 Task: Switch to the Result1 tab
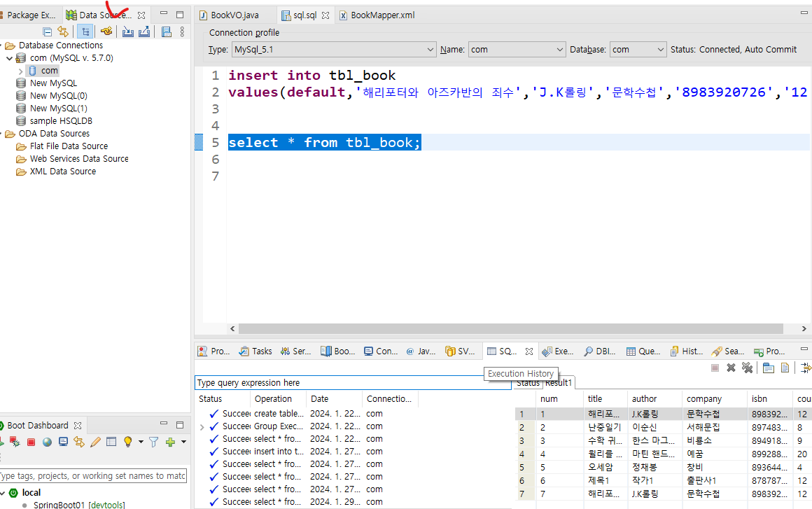click(559, 383)
